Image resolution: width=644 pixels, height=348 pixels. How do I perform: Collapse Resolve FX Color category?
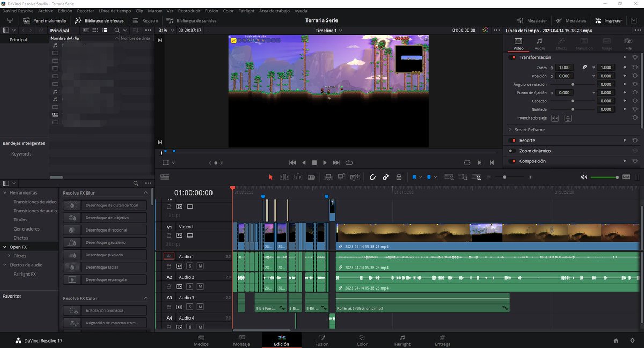coord(145,298)
